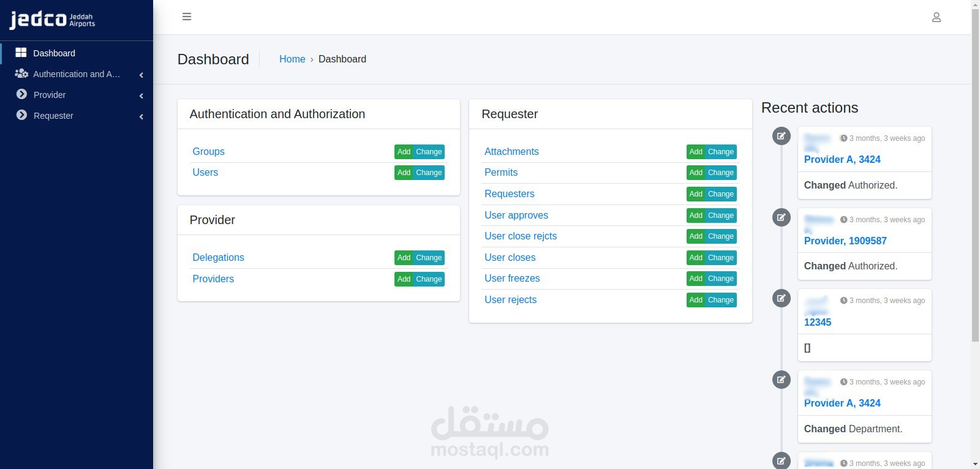Image resolution: width=980 pixels, height=469 pixels.
Task: Click Change button for Requesters
Action: (x=721, y=194)
